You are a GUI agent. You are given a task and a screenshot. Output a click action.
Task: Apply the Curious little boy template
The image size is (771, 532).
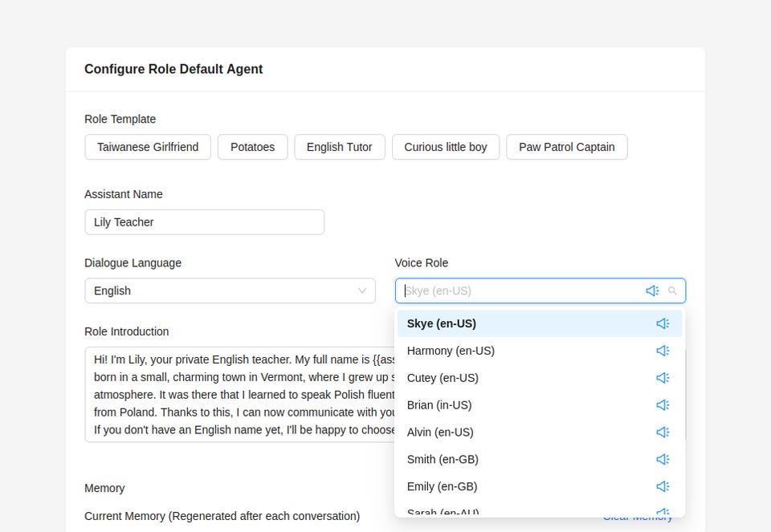click(446, 147)
